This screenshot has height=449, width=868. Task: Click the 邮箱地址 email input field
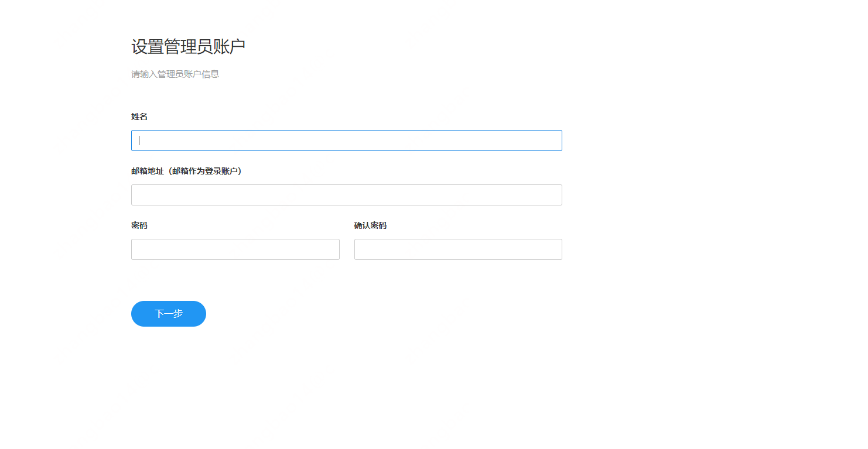click(347, 195)
